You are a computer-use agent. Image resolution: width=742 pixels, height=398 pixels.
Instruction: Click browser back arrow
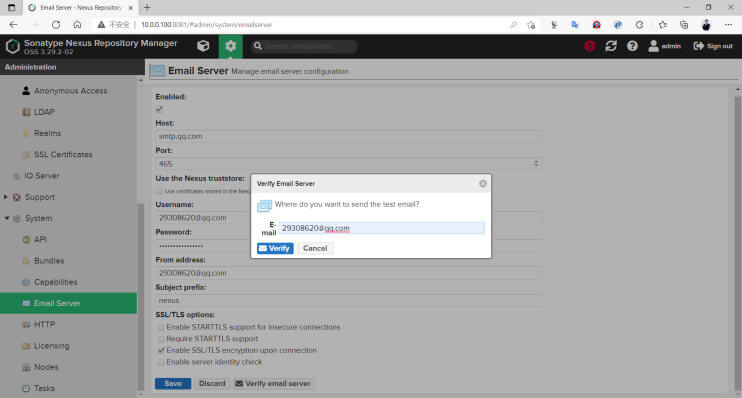[x=13, y=25]
